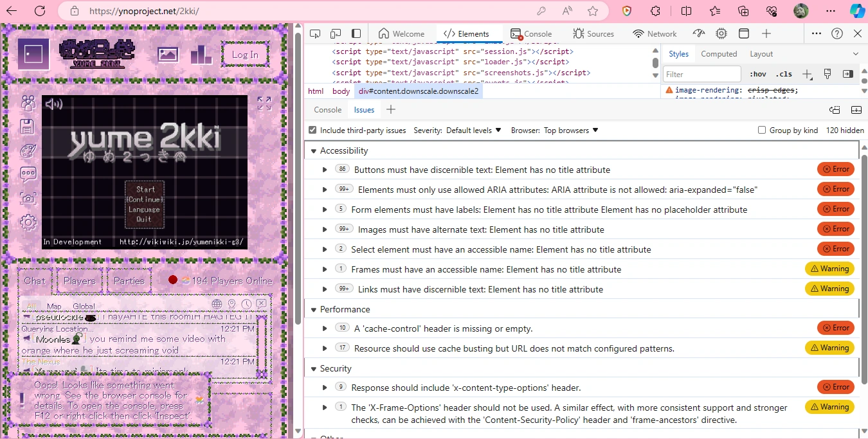Viewport: 868px width, 439px height.
Task: Toggle the clock icon in the chat toolbar
Action: click(246, 303)
